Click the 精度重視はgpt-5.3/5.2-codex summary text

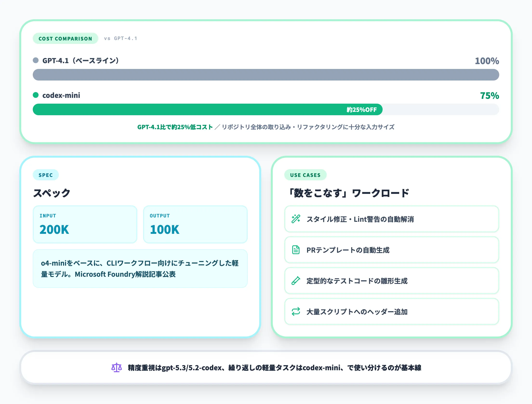[x=274, y=368]
